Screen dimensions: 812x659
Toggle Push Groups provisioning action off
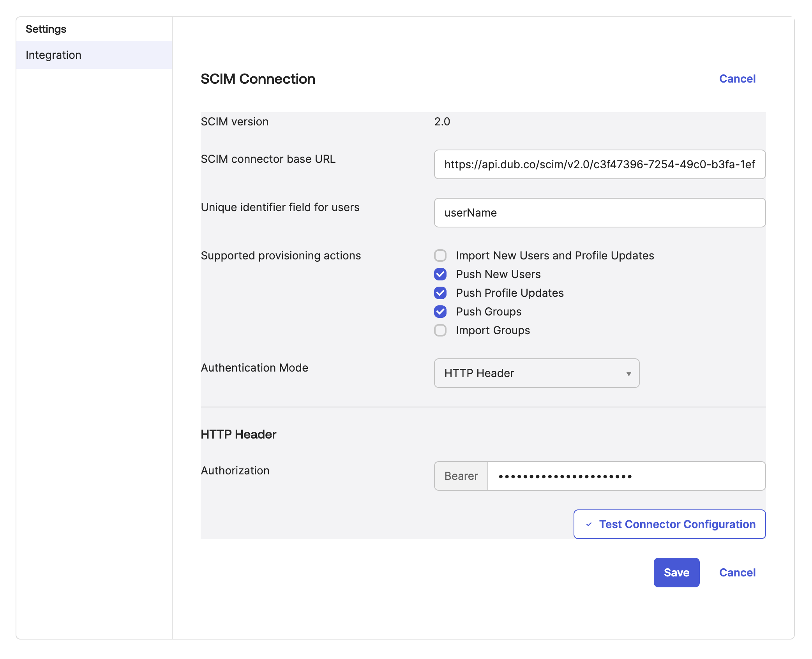pyautogui.click(x=440, y=311)
